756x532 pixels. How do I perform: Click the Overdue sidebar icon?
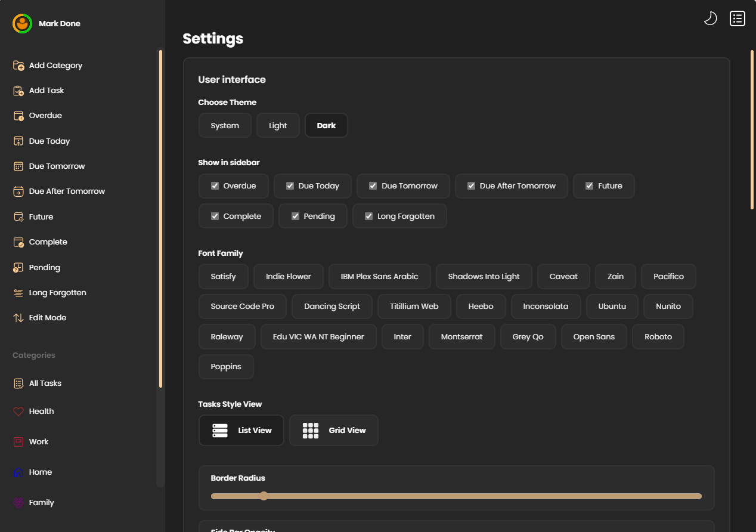[x=18, y=116]
